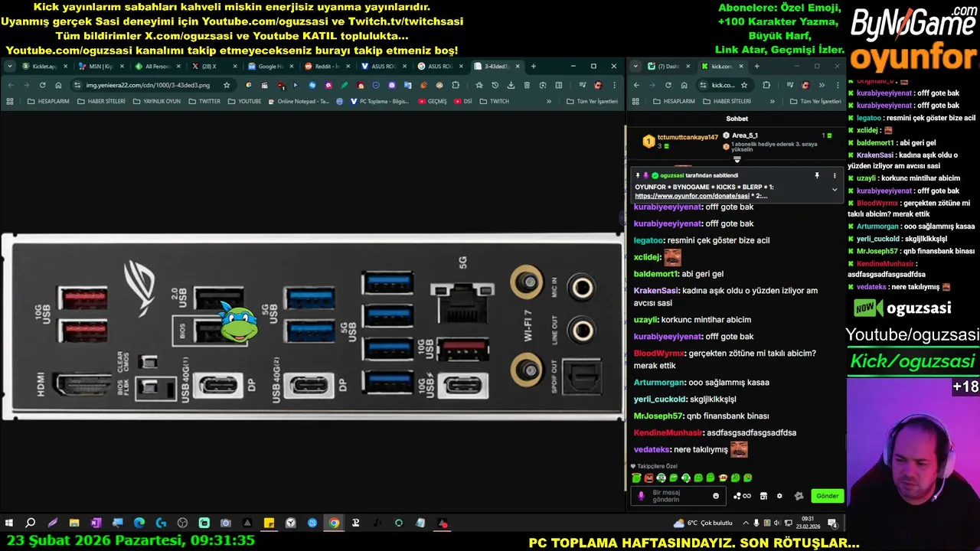Go back in the left browser window
Screen dimensions: 980x551
pos(11,85)
